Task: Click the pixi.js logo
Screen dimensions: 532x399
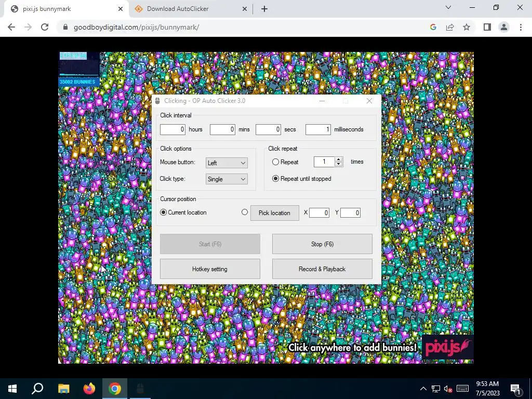Action: tap(447, 347)
